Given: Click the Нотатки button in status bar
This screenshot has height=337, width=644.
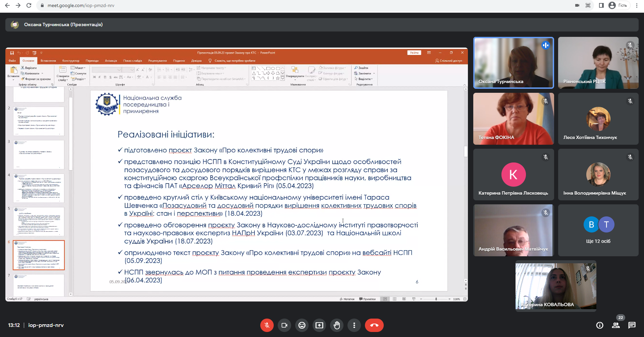Looking at the screenshot, I should [347, 299].
